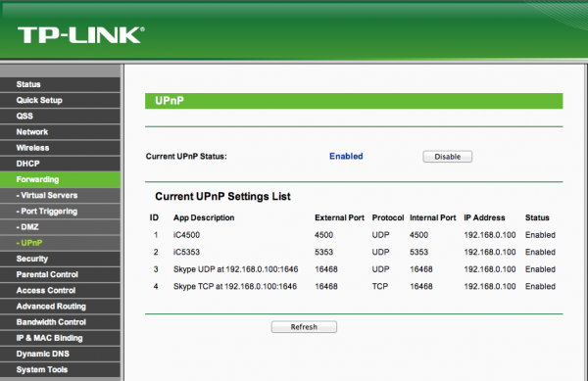Open Bandwidth Control menu

pyautogui.click(x=60, y=322)
